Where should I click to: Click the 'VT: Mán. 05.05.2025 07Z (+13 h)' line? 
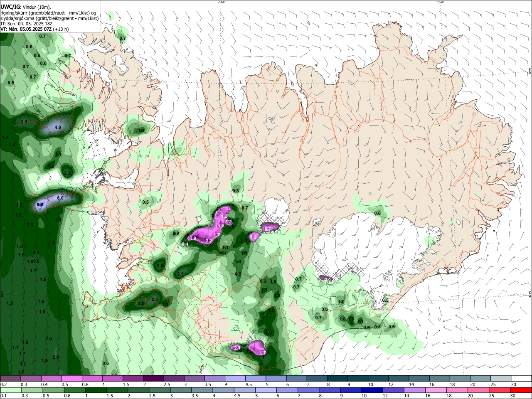[x=34, y=29]
